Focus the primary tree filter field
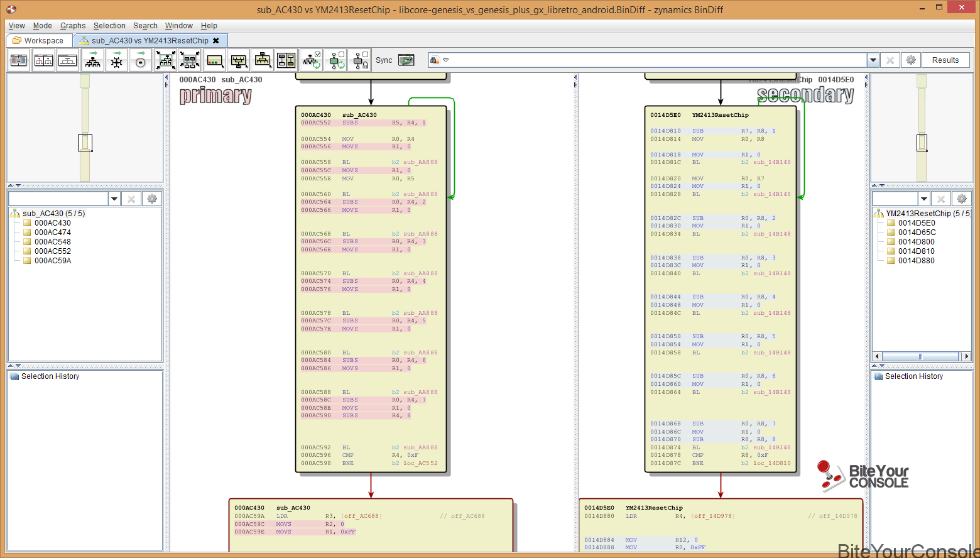The image size is (980, 558). [x=58, y=199]
